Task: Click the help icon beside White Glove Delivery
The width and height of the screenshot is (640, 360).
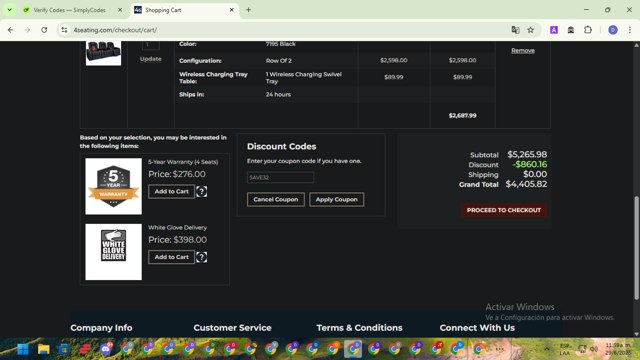Action: click(x=202, y=257)
